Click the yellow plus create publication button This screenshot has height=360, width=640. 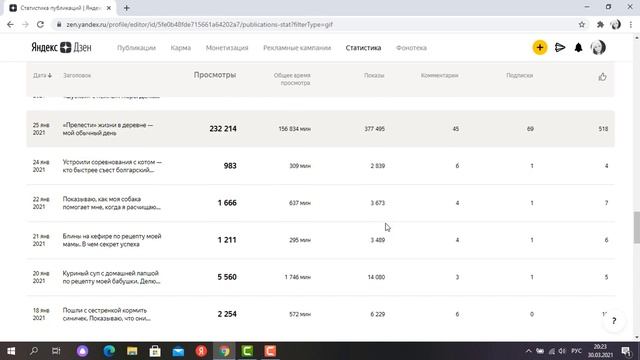[x=540, y=48]
